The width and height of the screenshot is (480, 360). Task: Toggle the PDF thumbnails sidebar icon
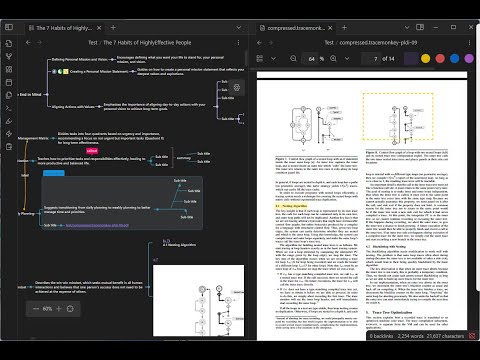pos(260,59)
